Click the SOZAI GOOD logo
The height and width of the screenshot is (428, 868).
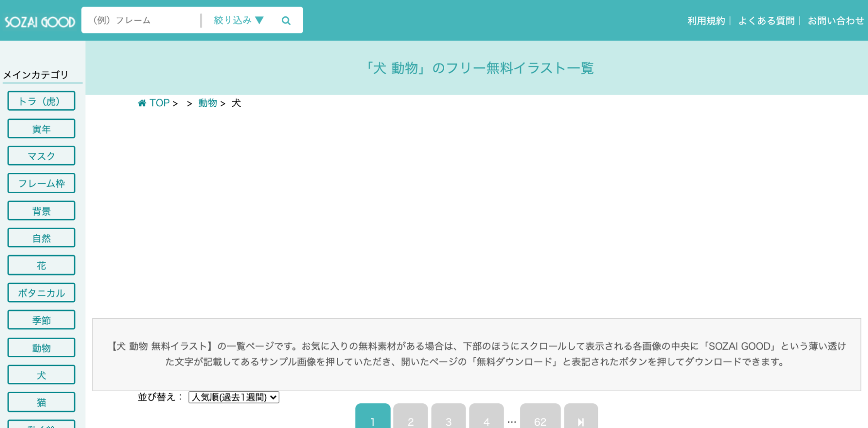(x=40, y=21)
